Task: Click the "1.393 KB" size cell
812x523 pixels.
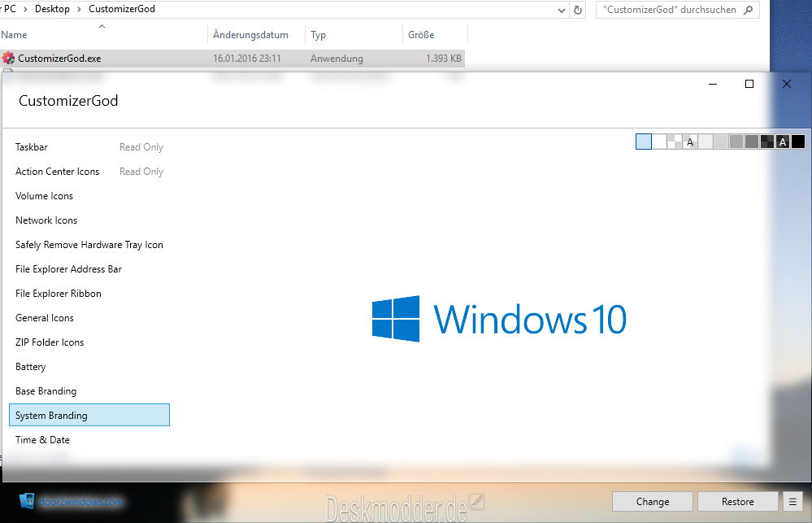Action: (x=443, y=59)
